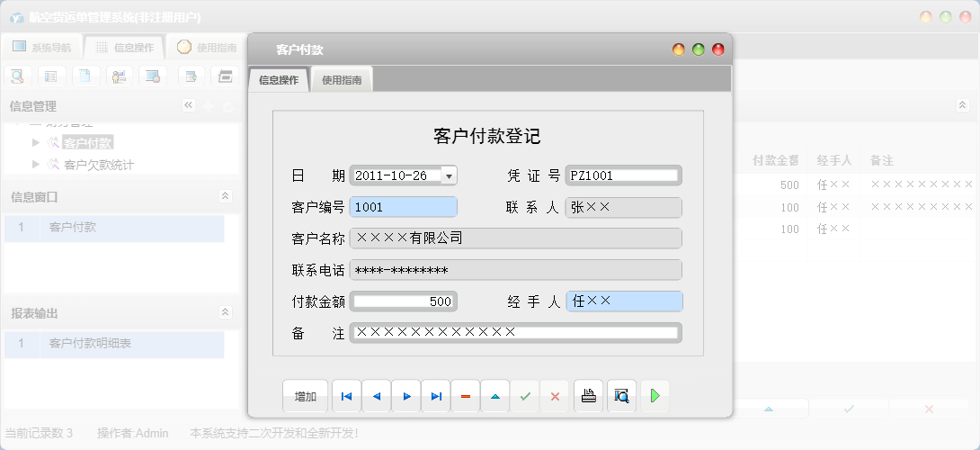Click the red X in main window bottom
The width and height of the screenshot is (980, 450).
coord(929,409)
